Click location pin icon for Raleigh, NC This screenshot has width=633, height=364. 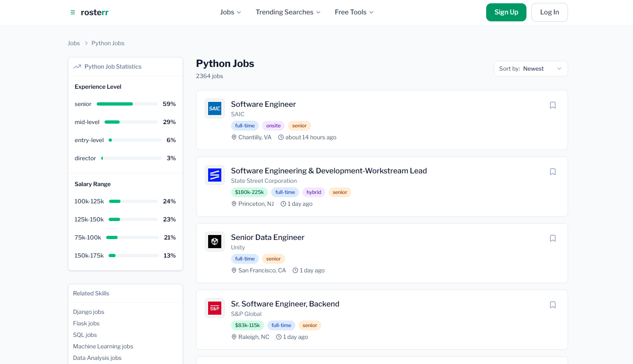click(234, 337)
